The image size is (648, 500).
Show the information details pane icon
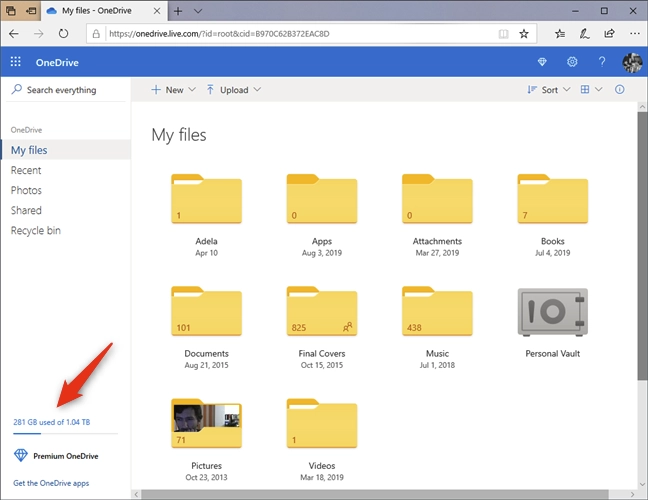click(x=619, y=89)
